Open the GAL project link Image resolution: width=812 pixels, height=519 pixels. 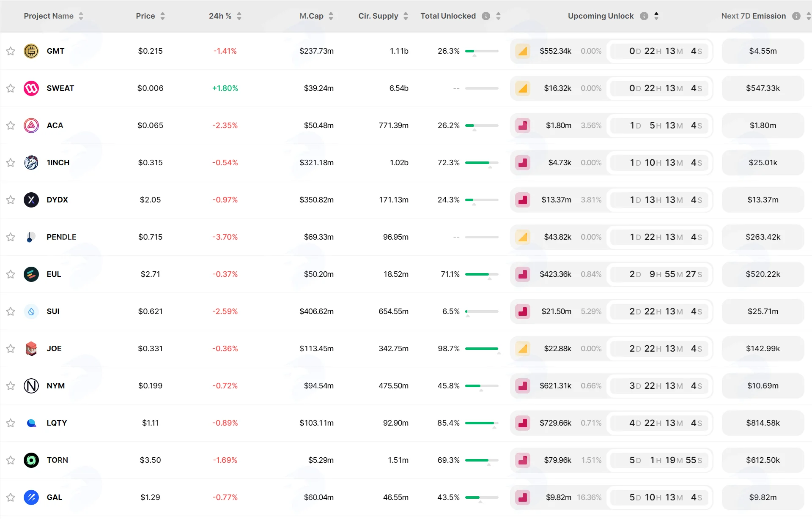[55, 497]
